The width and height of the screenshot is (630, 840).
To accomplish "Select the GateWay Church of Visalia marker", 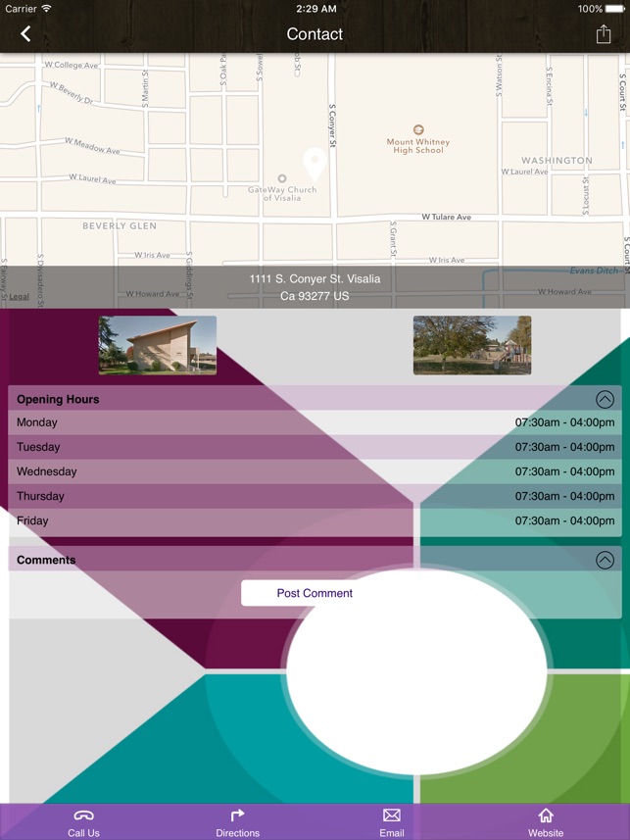I will click(x=282, y=178).
